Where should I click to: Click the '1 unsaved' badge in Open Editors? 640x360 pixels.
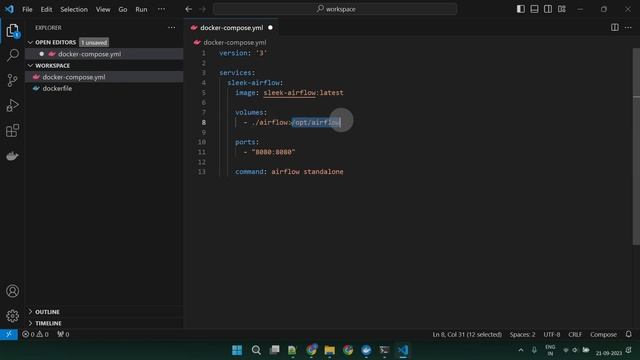pos(94,42)
